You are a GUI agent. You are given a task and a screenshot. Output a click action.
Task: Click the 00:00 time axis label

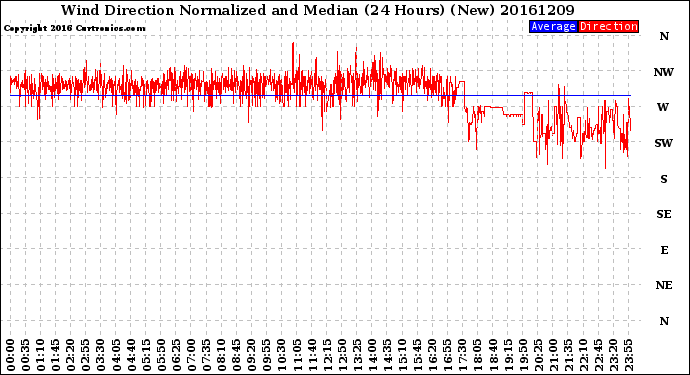[11, 355]
